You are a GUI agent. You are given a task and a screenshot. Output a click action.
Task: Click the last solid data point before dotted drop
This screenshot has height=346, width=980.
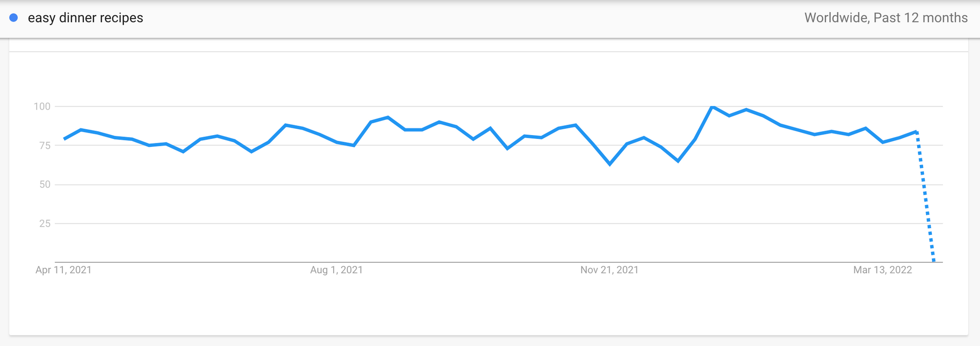[x=916, y=131]
